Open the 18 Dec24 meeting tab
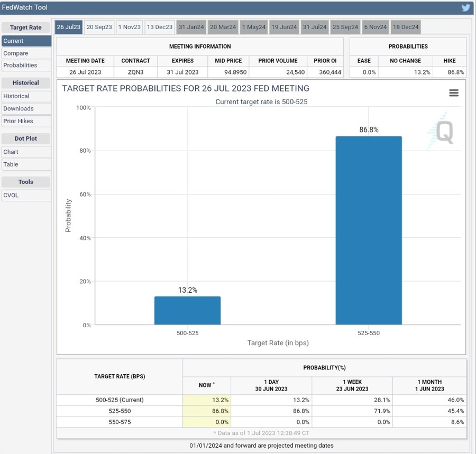 [406, 27]
